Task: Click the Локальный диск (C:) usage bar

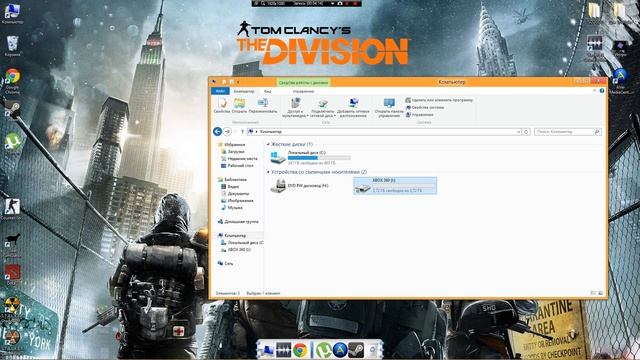Action: (319, 158)
